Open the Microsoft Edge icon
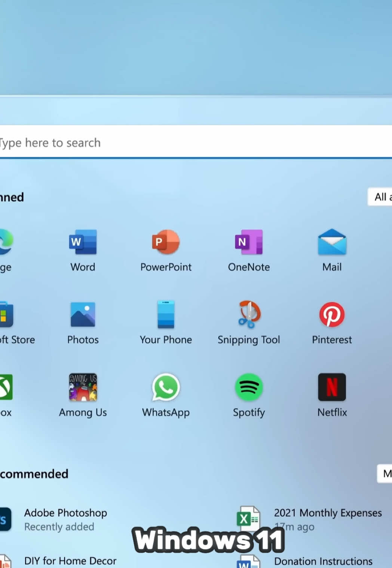This screenshot has height=568, width=392. tap(6, 242)
